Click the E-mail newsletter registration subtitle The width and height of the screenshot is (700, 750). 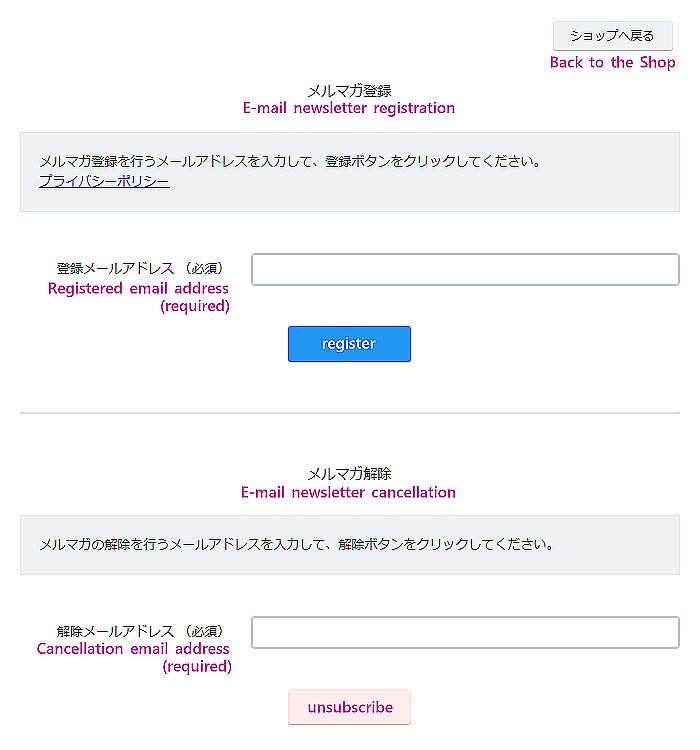[x=349, y=109]
